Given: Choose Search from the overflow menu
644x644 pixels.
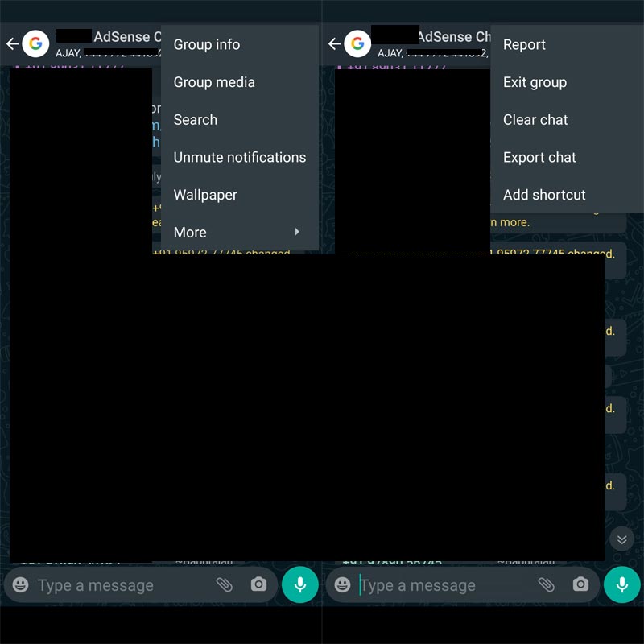Looking at the screenshot, I should click(x=240, y=119).
